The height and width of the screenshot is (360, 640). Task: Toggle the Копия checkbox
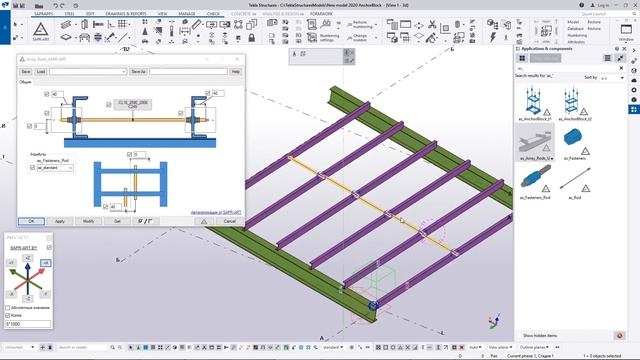[x=7, y=315]
